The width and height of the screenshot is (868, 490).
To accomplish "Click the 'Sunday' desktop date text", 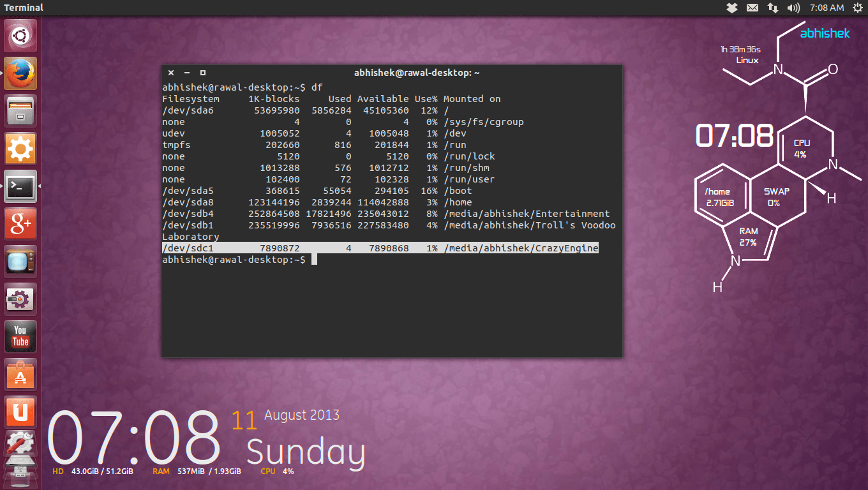I will [306, 451].
